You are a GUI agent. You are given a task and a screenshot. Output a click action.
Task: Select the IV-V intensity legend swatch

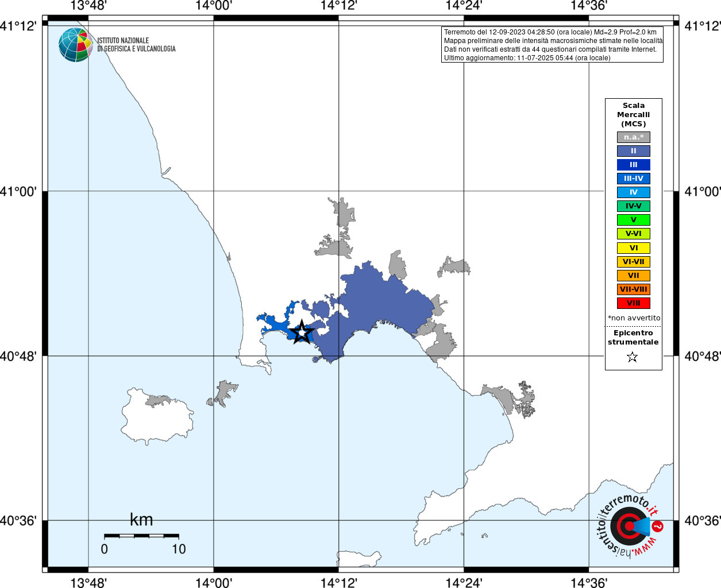click(x=634, y=206)
